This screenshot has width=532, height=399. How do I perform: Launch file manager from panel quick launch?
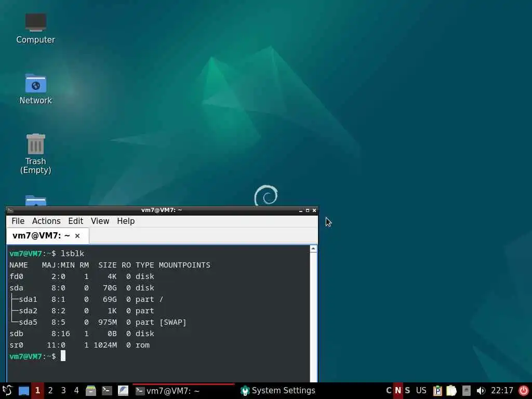click(90, 391)
